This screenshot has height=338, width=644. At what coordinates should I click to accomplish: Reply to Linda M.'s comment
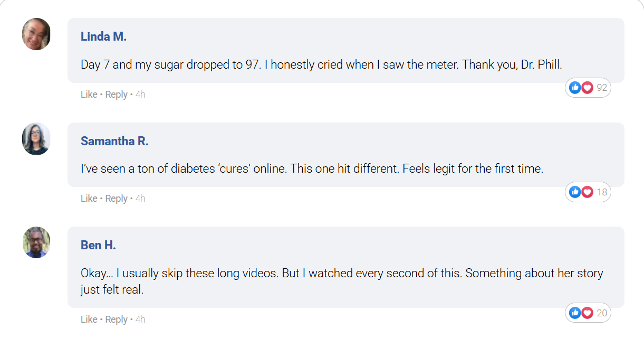116,95
